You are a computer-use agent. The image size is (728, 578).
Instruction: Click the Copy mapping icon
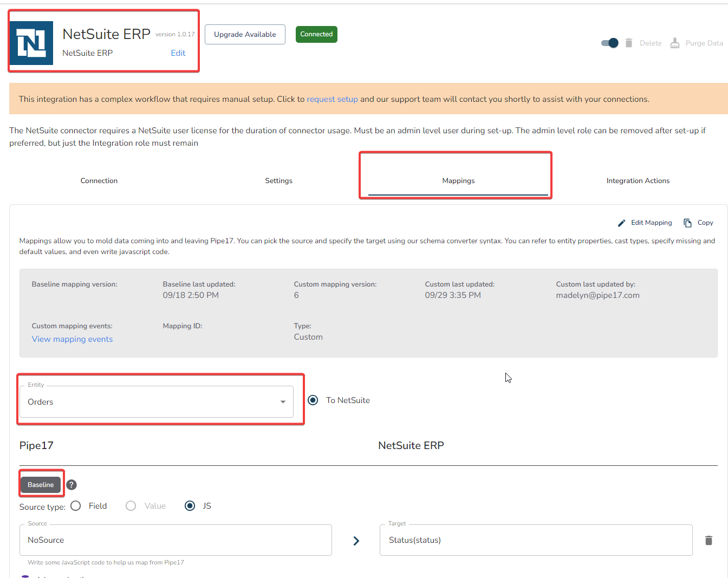click(x=688, y=223)
